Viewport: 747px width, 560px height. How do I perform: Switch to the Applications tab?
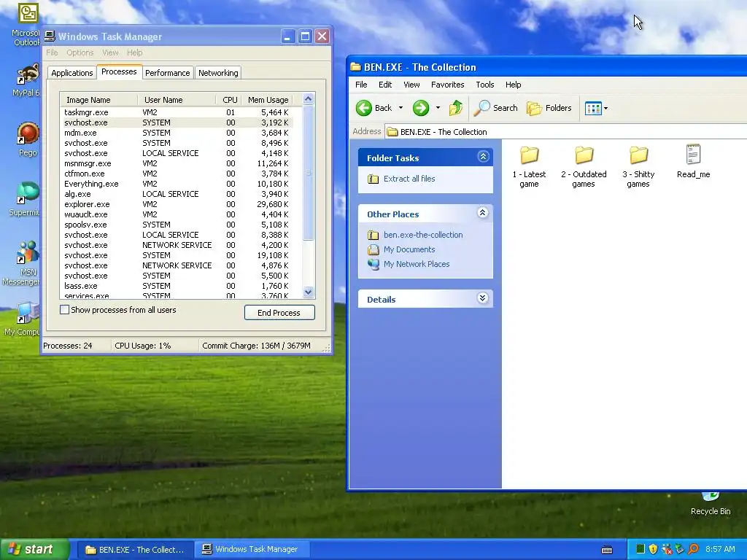(x=72, y=73)
